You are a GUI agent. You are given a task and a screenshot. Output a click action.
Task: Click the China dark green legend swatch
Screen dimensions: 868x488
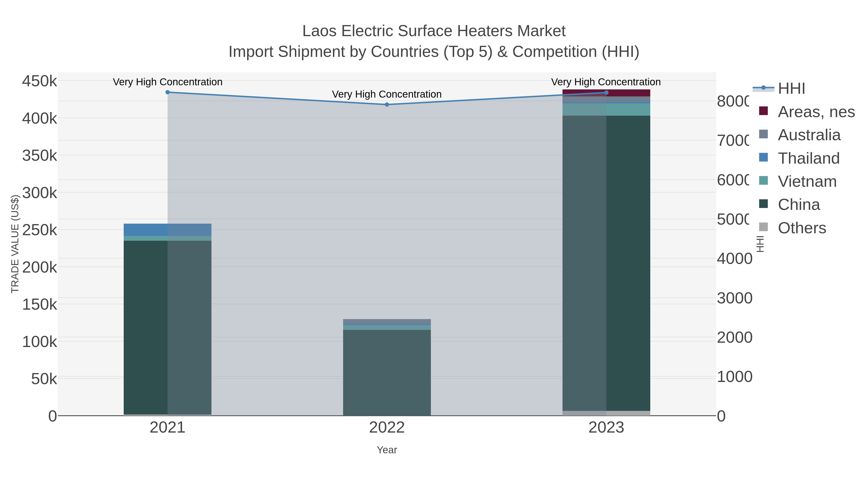[x=764, y=204]
